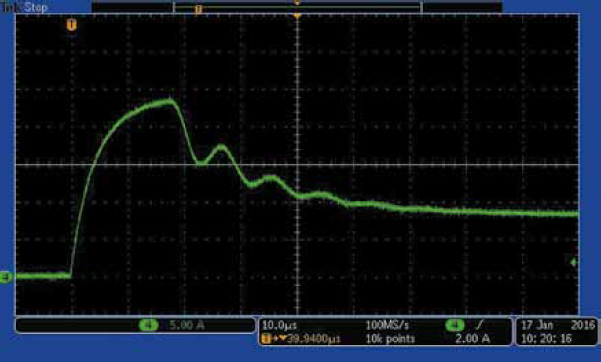Click the orange T trigger marker inside the graticule

pos(71,25)
